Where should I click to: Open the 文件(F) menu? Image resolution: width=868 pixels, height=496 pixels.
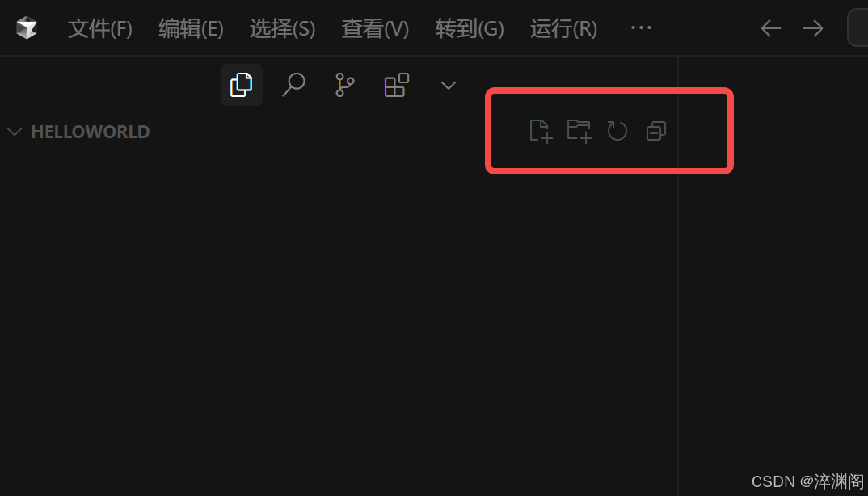click(100, 28)
